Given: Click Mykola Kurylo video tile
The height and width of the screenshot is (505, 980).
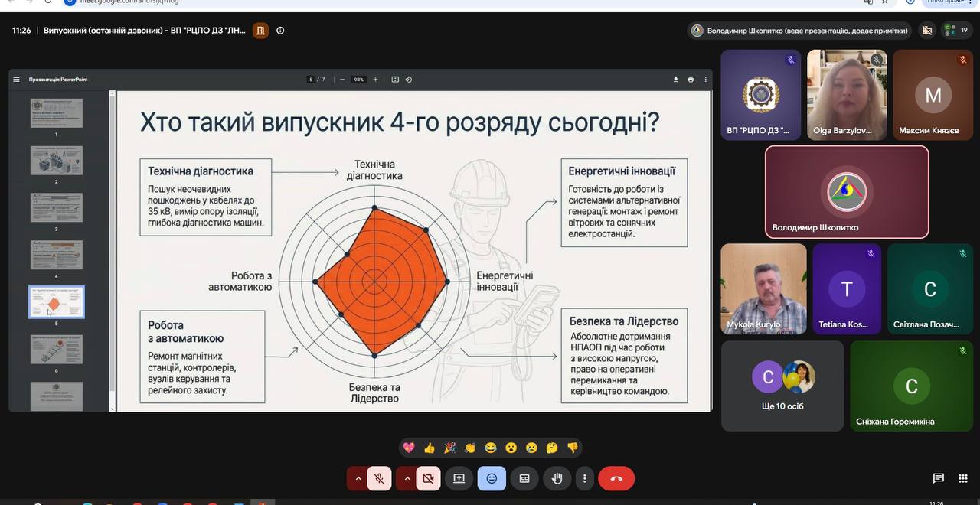Looking at the screenshot, I should coord(763,289).
